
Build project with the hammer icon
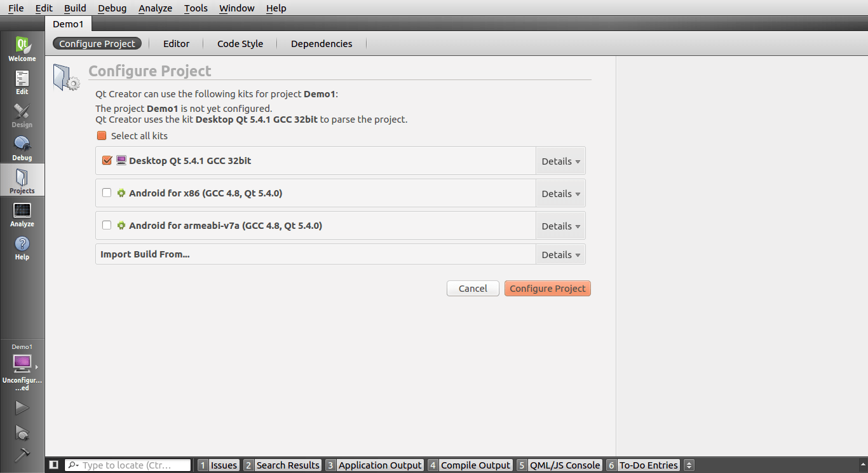tap(22, 455)
